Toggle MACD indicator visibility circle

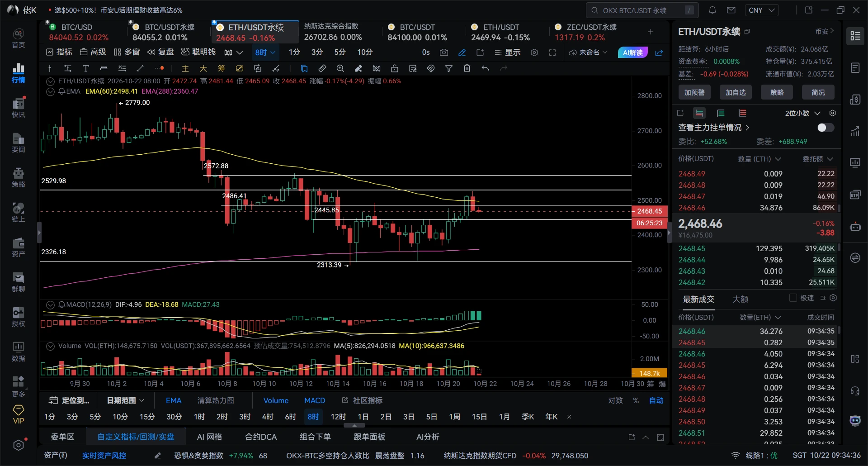coord(51,305)
